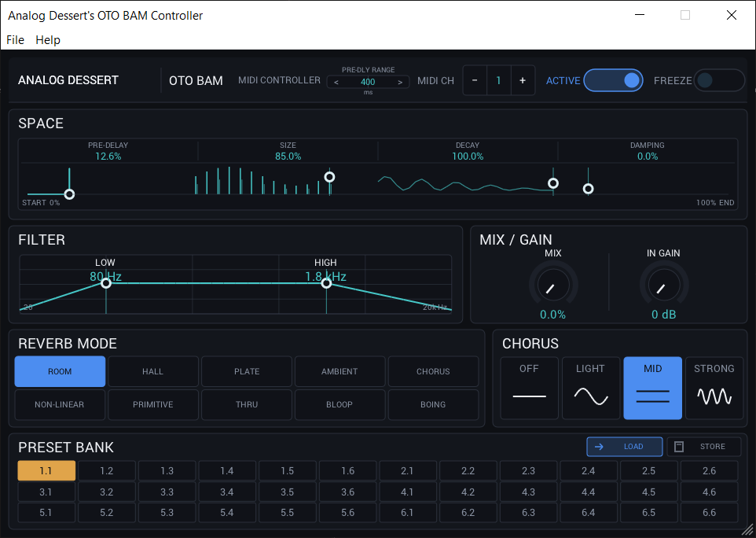Click the damping slider handle

pyautogui.click(x=588, y=189)
